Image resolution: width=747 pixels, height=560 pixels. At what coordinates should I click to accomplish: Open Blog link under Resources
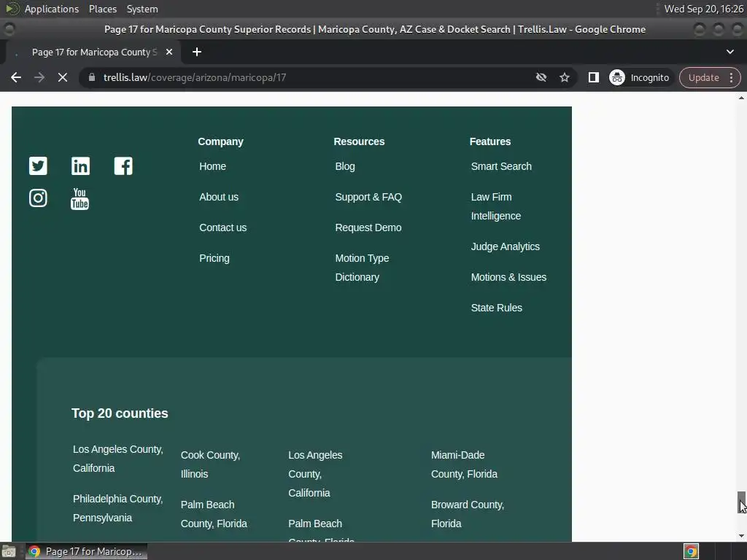point(345,166)
